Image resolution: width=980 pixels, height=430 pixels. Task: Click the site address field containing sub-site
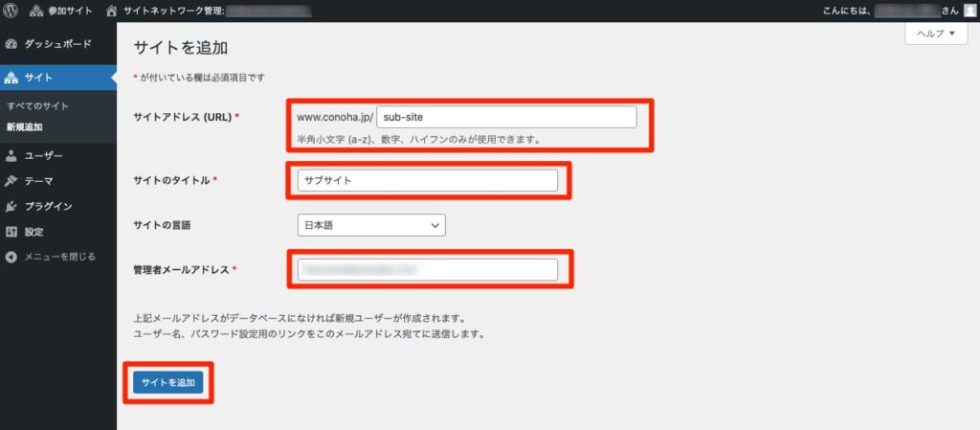pos(506,117)
